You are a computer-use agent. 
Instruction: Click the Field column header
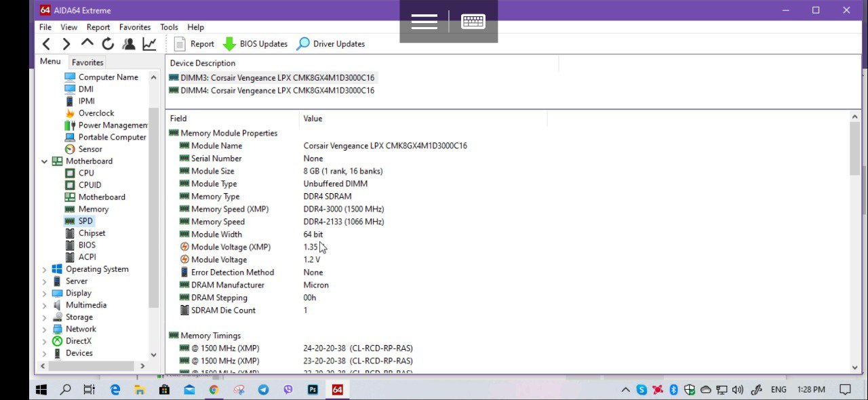click(x=233, y=119)
